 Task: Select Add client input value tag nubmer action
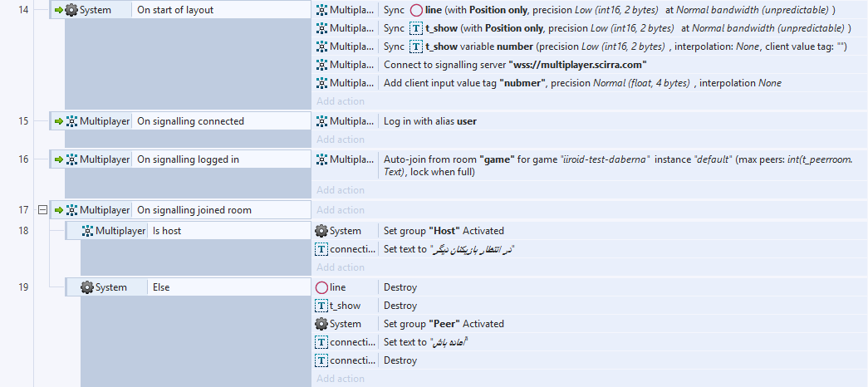(x=582, y=83)
